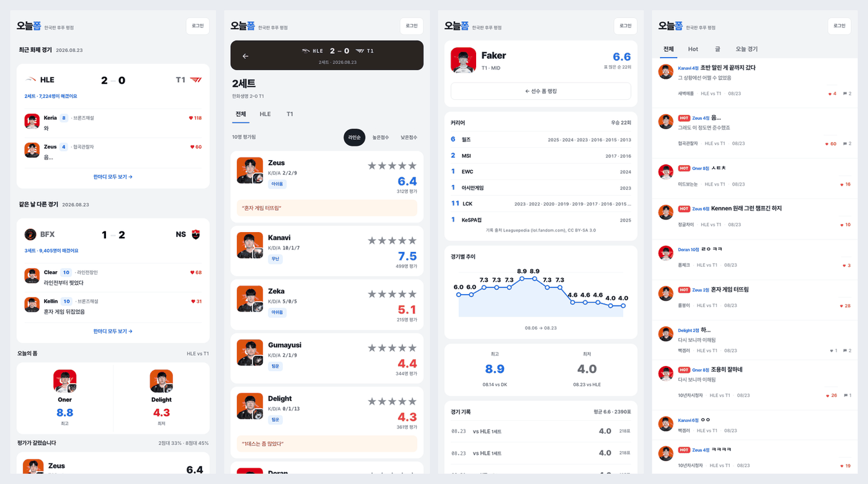868x484 pixels.
Task: Click 로그인 on the 2세트 ratings screen
Action: pyautogui.click(x=412, y=26)
